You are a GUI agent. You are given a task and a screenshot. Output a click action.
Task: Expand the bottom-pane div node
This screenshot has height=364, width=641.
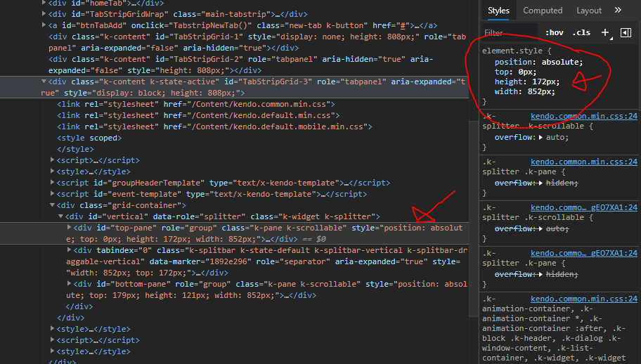[69, 283]
